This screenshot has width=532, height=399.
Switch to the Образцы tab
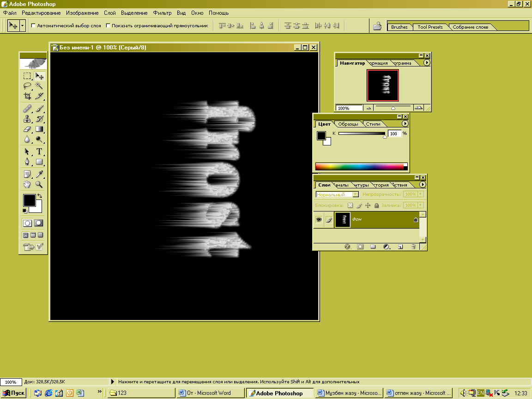click(x=348, y=124)
